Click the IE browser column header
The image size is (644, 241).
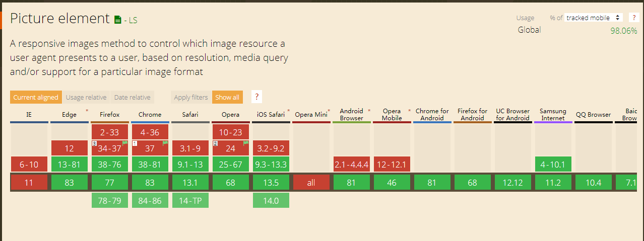(29, 115)
